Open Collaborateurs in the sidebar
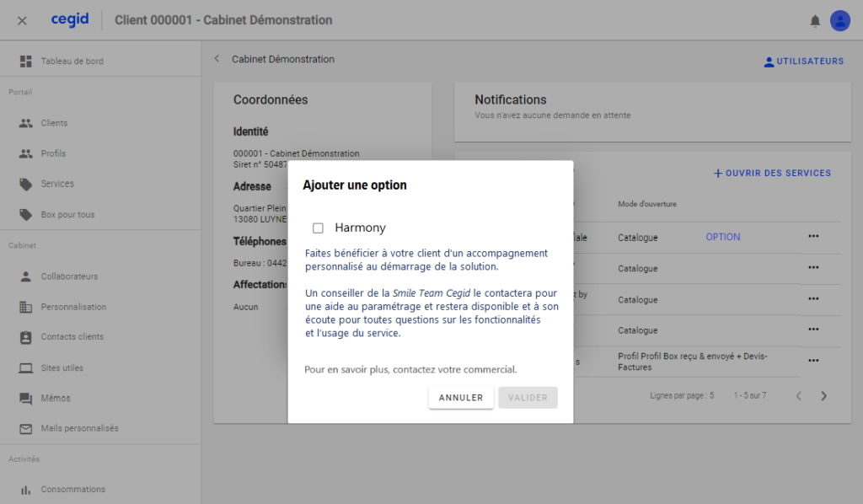Screen dimensions: 863x504 [69, 276]
